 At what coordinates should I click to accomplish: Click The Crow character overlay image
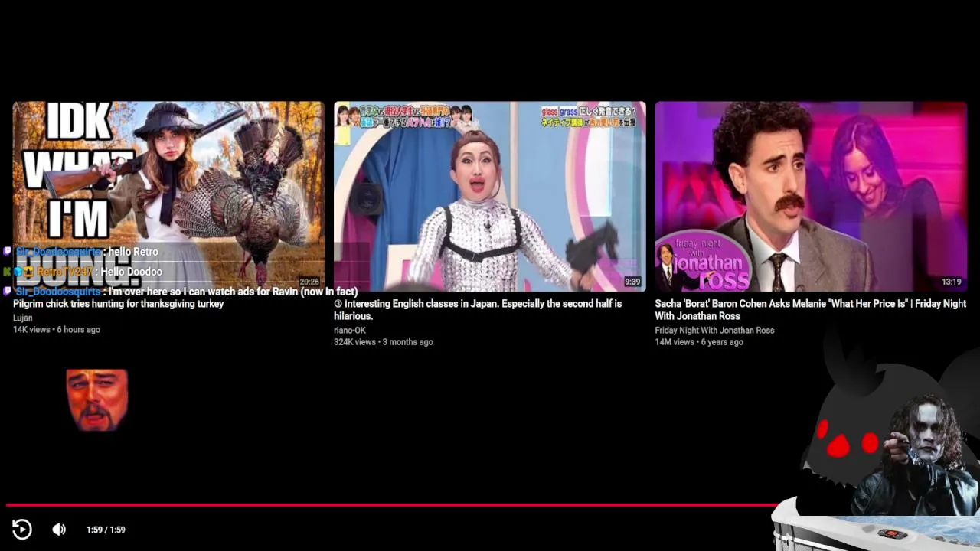[x=923, y=456]
